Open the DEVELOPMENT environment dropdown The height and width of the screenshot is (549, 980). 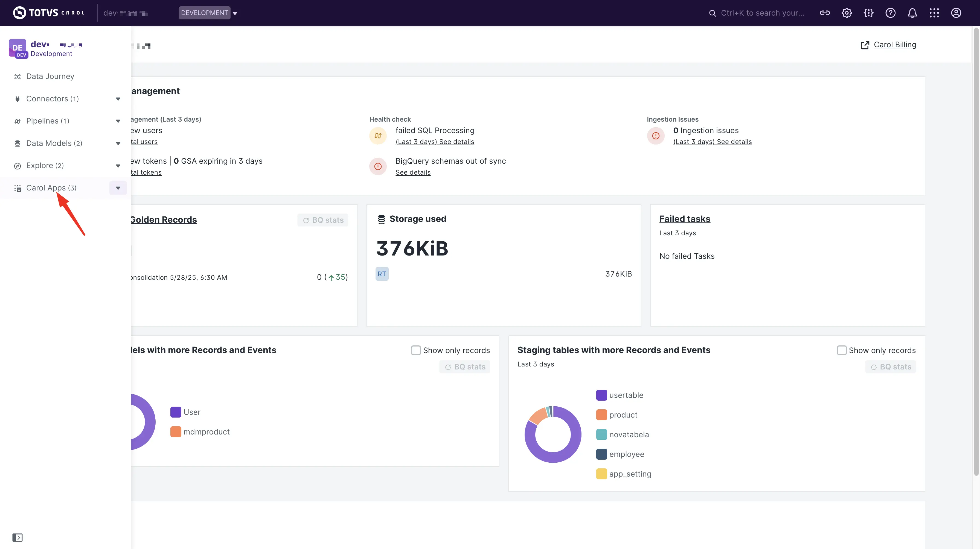208,13
